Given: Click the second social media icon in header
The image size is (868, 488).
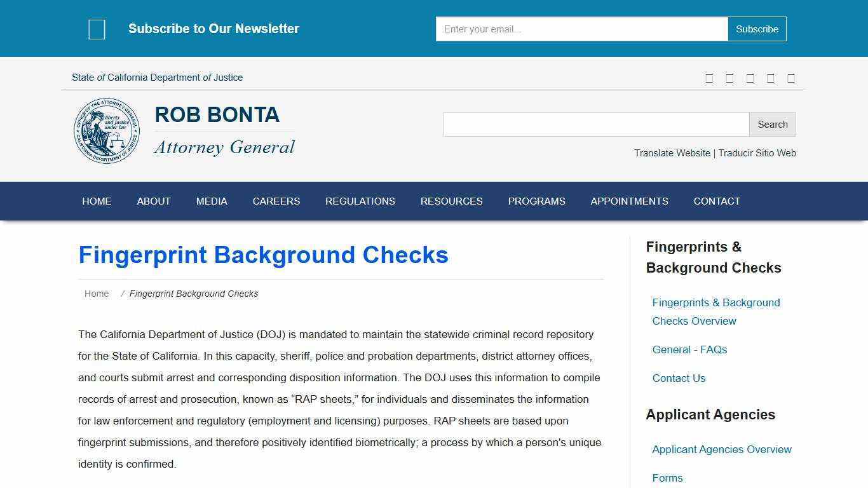Looking at the screenshot, I should click(729, 78).
